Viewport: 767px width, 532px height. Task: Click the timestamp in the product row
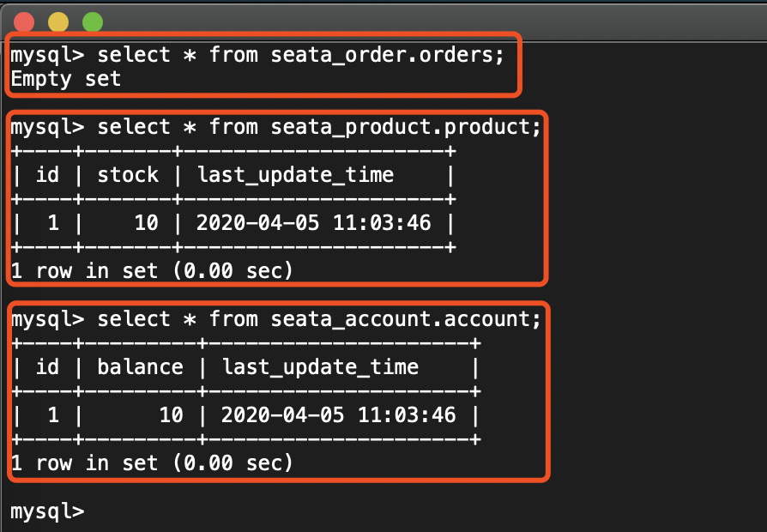(x=314, y=223)
